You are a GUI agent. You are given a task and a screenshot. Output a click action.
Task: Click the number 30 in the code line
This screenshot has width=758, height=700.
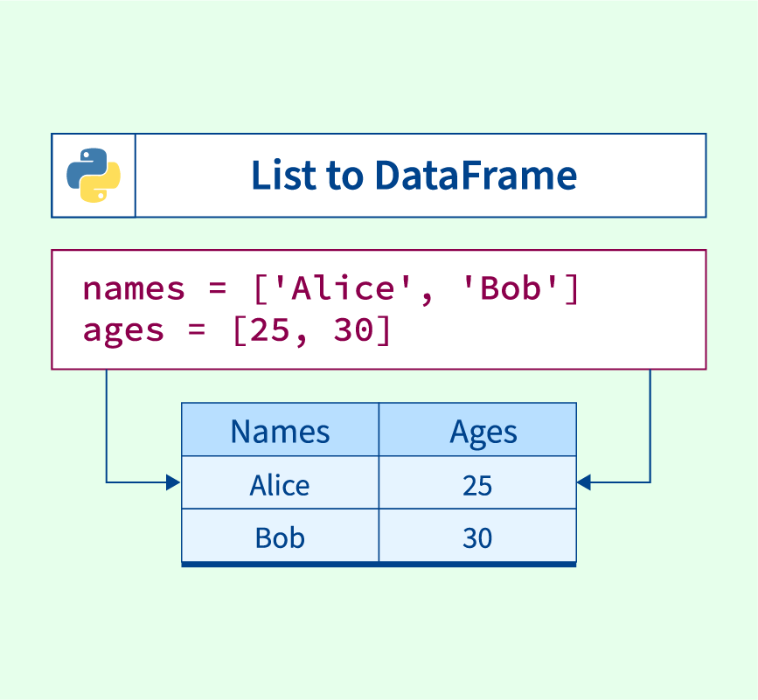pyautogui.click(x=353, y=331)
